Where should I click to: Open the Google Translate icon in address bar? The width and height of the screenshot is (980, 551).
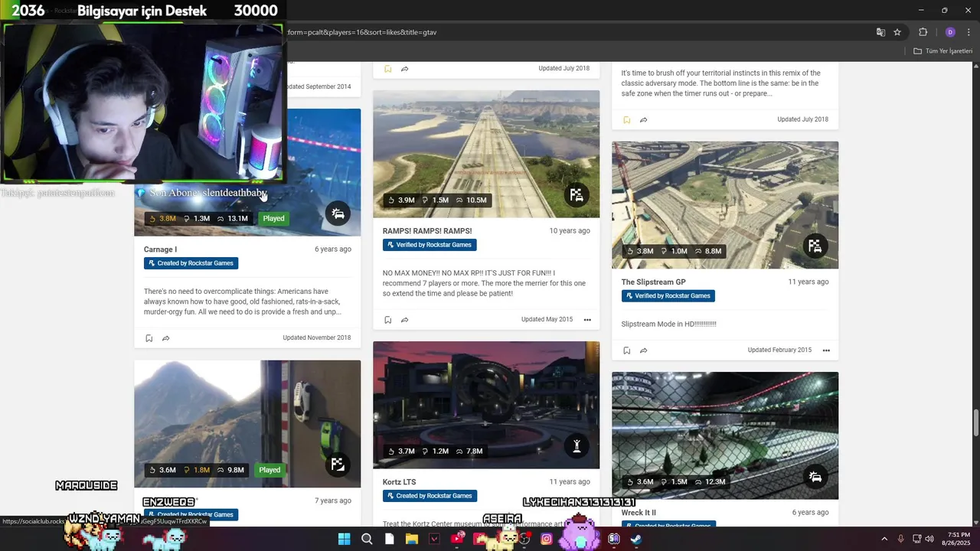point(880,32)
